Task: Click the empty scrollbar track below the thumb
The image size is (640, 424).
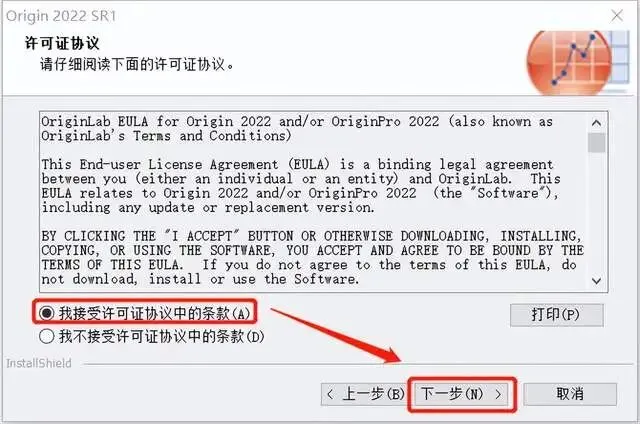Action: coord(596,212)
